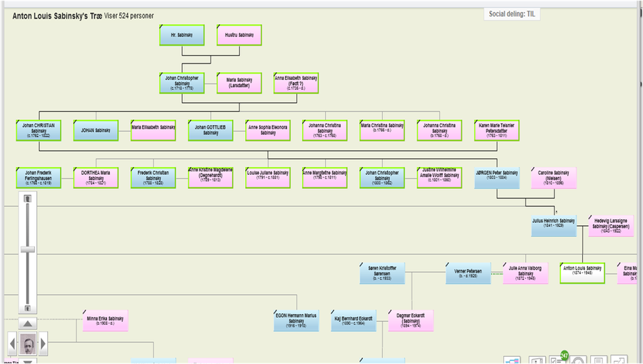Select the highlighted Anton Louis Sabinsky card
The width and height of the screenshot is (643, 364).
point(582,273)
